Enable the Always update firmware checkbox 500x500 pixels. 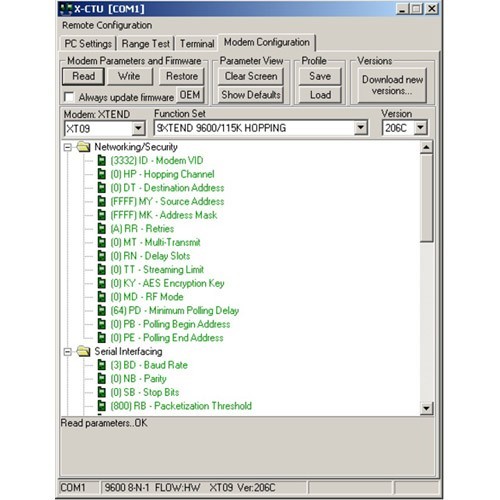point(69,97)
